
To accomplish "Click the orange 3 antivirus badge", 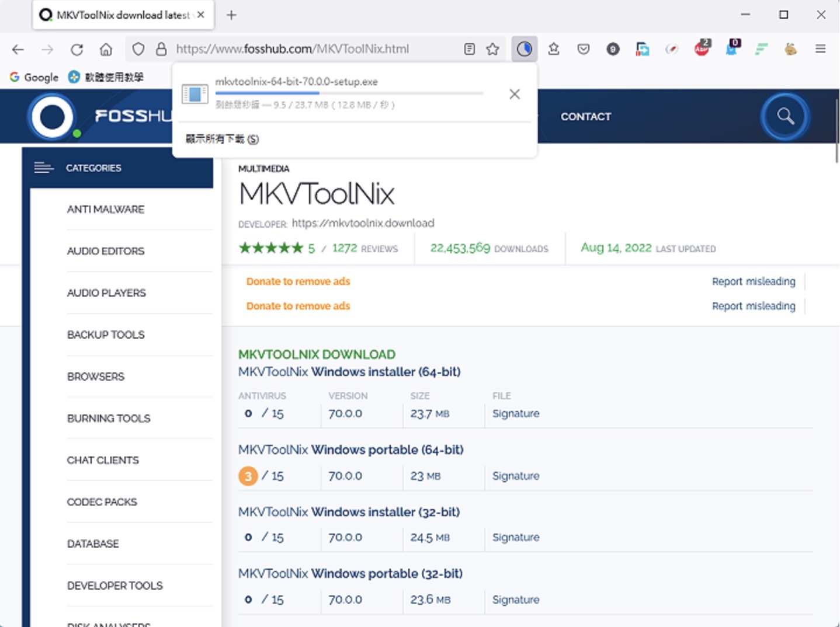I will 248,476.
